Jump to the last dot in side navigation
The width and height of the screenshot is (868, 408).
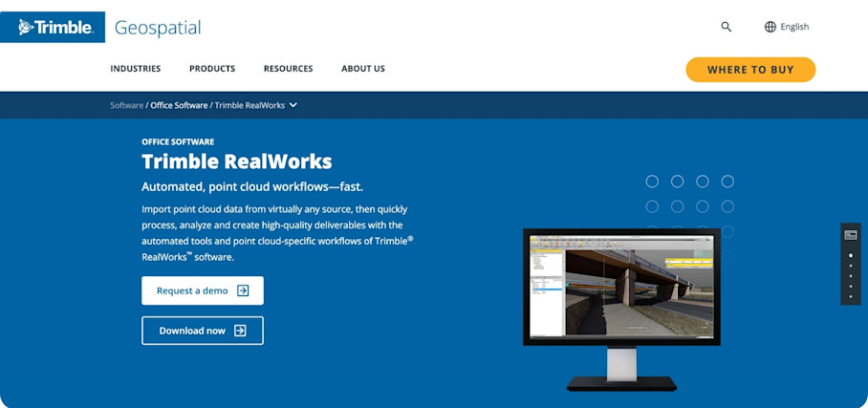click(851, 297)
